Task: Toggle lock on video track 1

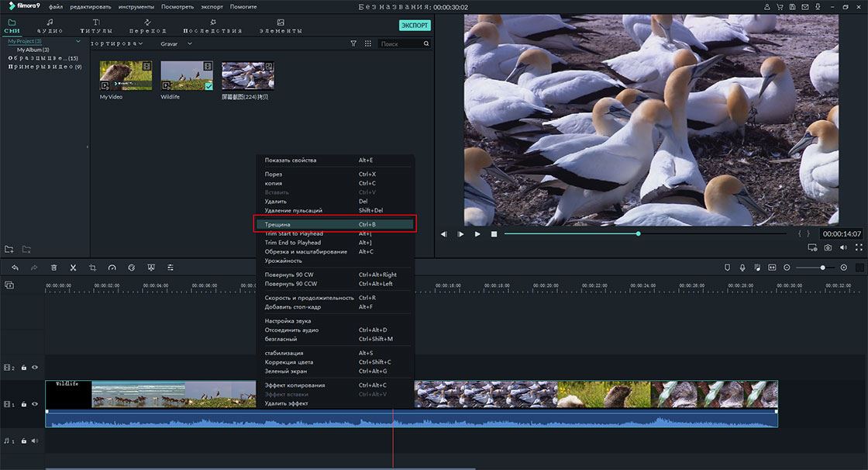Action: [x=24, y=404]
